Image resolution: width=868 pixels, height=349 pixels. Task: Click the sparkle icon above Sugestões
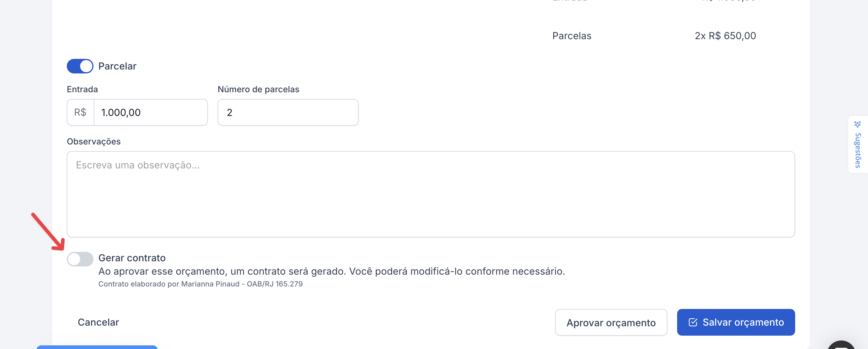point(858,124)
